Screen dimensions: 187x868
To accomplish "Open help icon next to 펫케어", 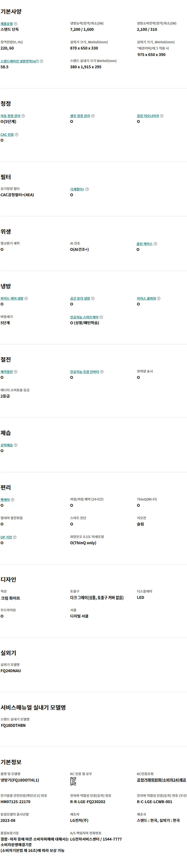I will (13, 500).
